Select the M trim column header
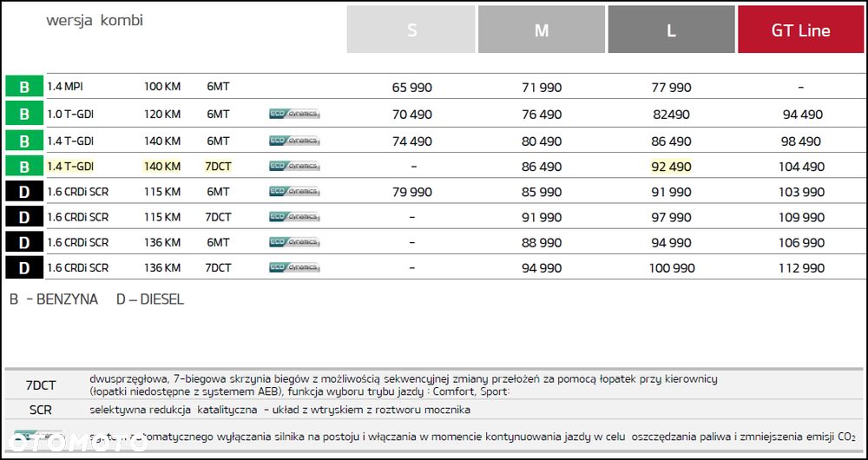 [x=542, y=30]
